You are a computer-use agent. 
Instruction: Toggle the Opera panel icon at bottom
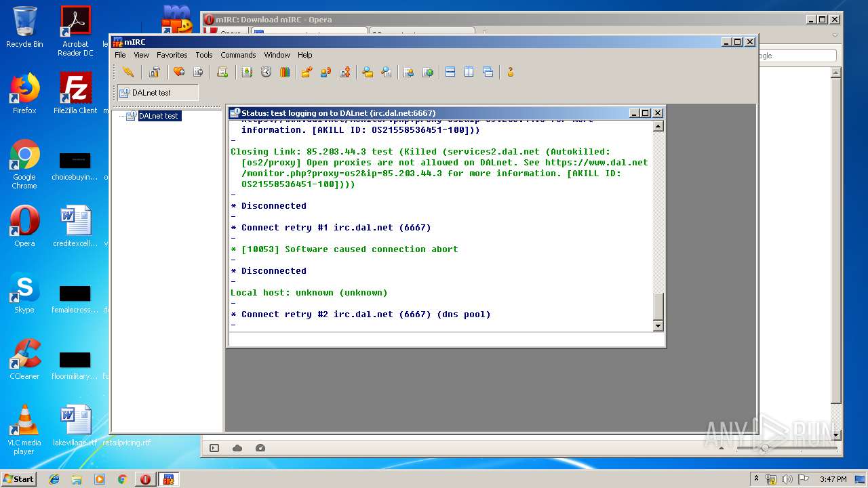pos(214,448)
